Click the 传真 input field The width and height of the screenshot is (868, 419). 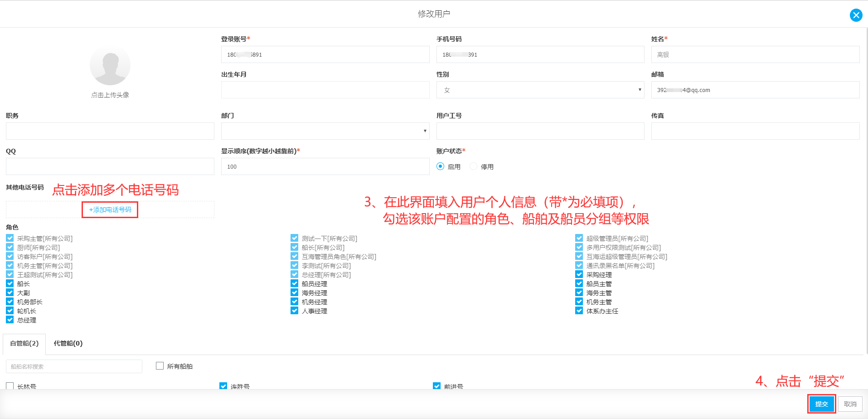coord(755,131)
